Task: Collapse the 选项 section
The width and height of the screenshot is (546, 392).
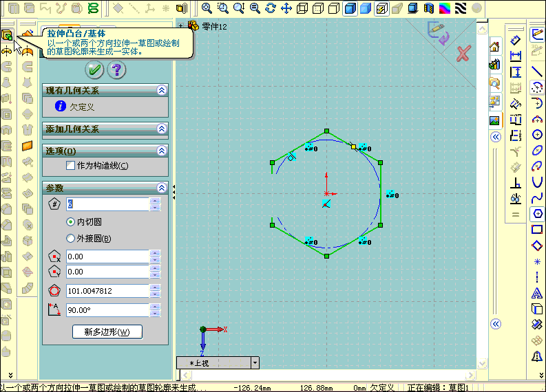Action: point(162,151)
